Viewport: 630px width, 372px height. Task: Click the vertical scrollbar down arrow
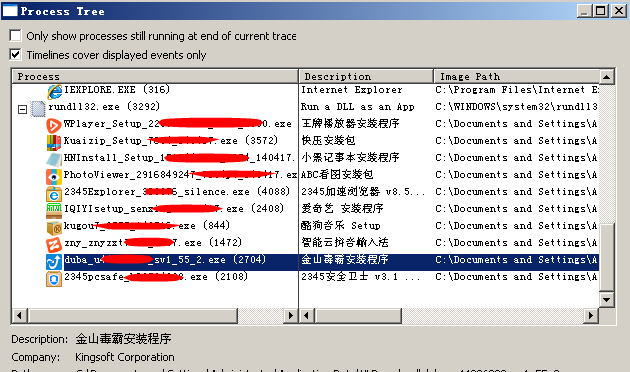pyautogui.click(x=606, y=299)
